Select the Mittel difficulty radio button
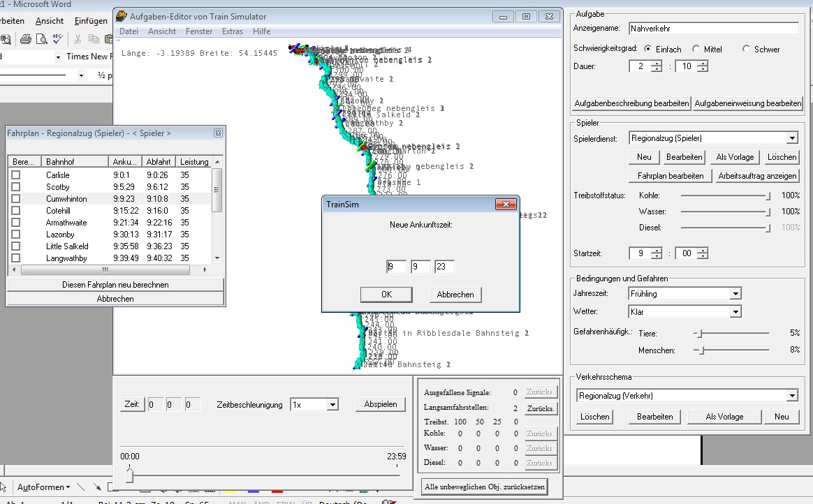Viewport: 813px width, 504px height. pos(696,50)
